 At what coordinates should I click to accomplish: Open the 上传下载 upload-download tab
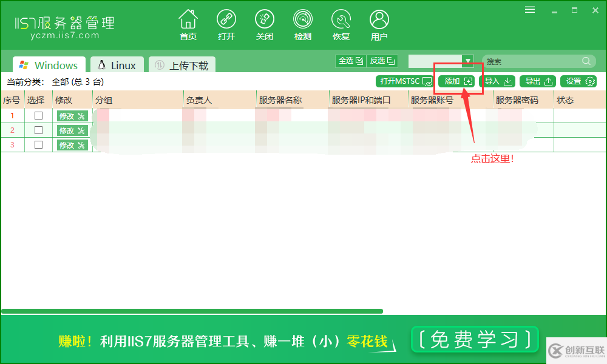click(181, 64)
